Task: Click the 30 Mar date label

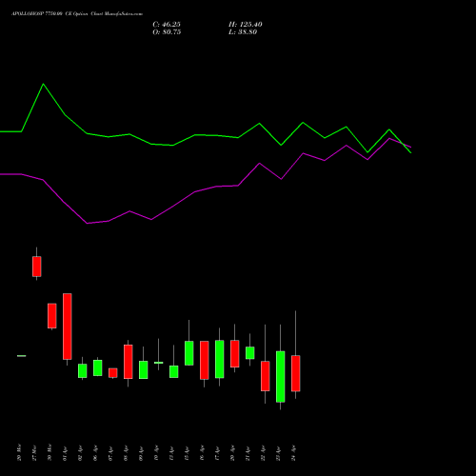Action: pos(50,453)
